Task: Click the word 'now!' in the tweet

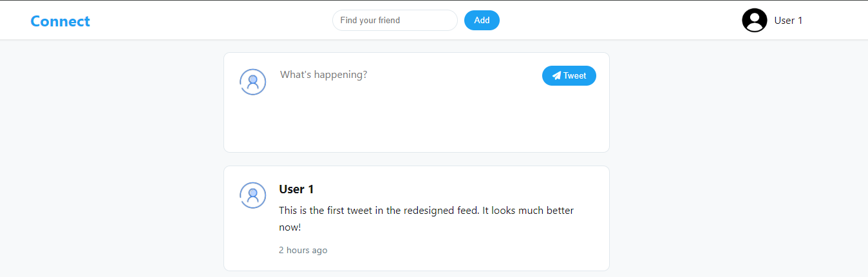Action: tap(290, 227)
